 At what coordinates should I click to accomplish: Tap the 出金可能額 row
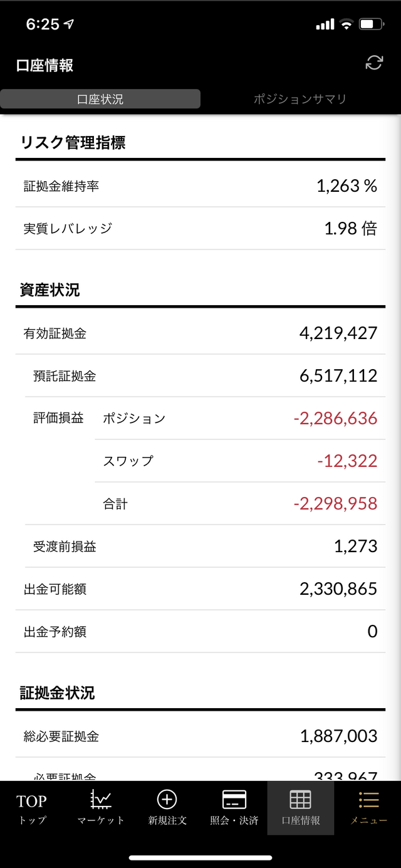[x=200, y=588]
